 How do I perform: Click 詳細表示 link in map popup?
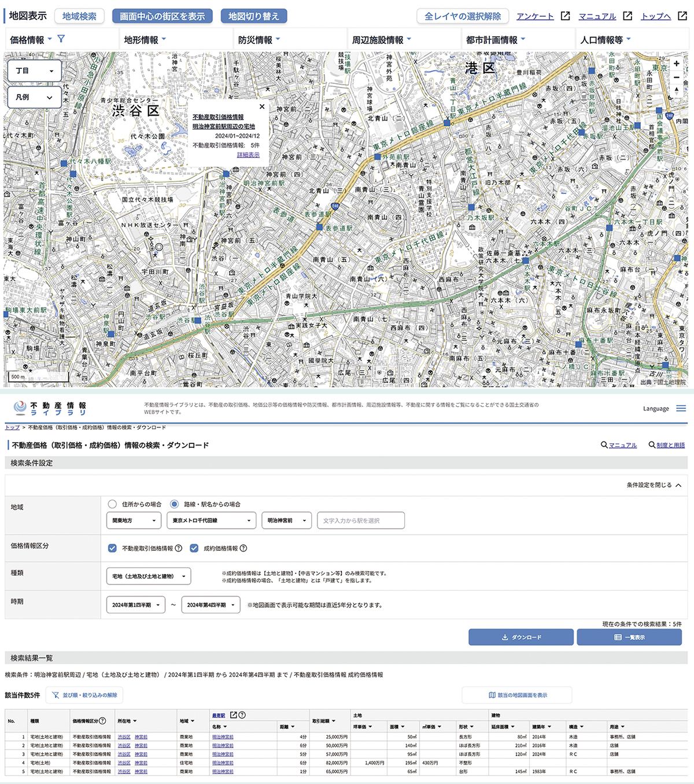[248, 155]
